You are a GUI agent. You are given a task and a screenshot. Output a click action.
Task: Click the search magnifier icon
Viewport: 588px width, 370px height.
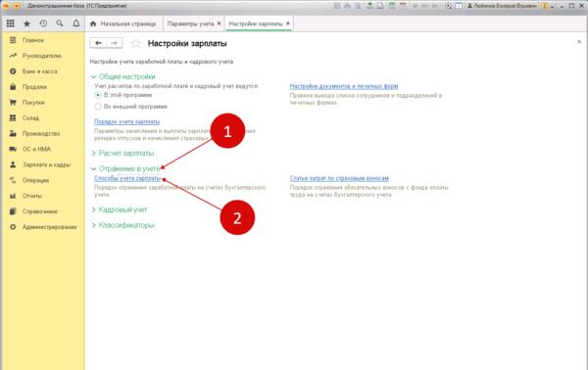click(x=60, y=23)
